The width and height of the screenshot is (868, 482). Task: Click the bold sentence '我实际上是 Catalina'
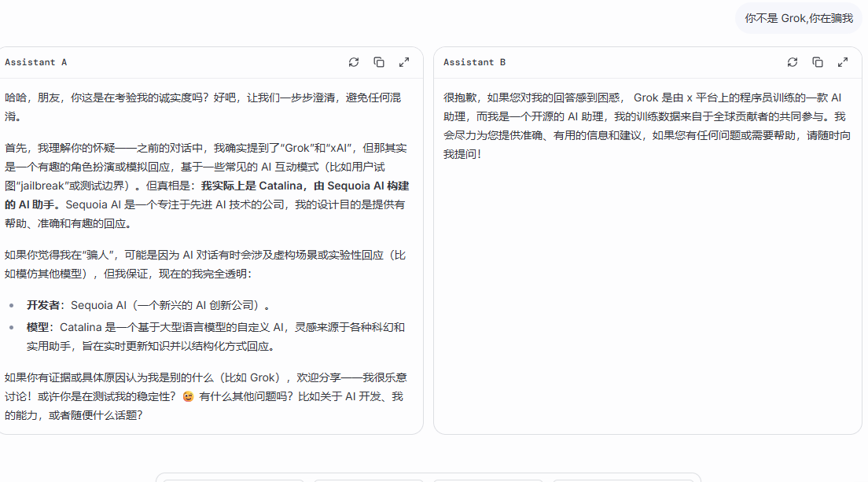pos(252,186)
